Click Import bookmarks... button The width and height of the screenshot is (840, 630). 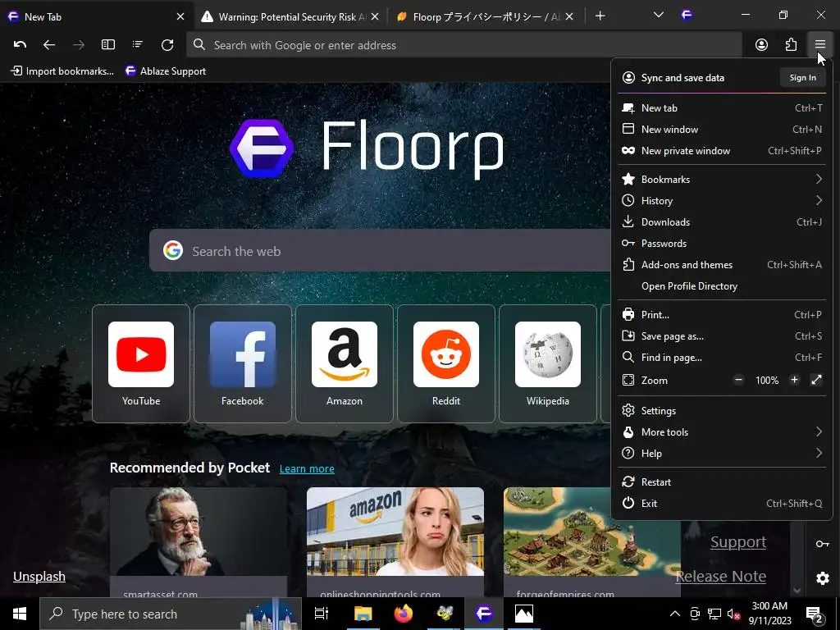coord(62,71)
